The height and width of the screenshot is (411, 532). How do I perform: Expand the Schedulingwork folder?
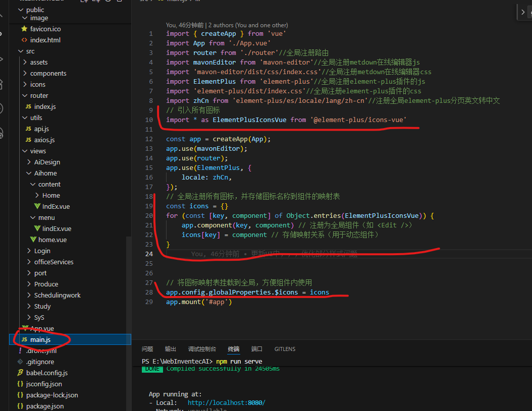(29, 295)
